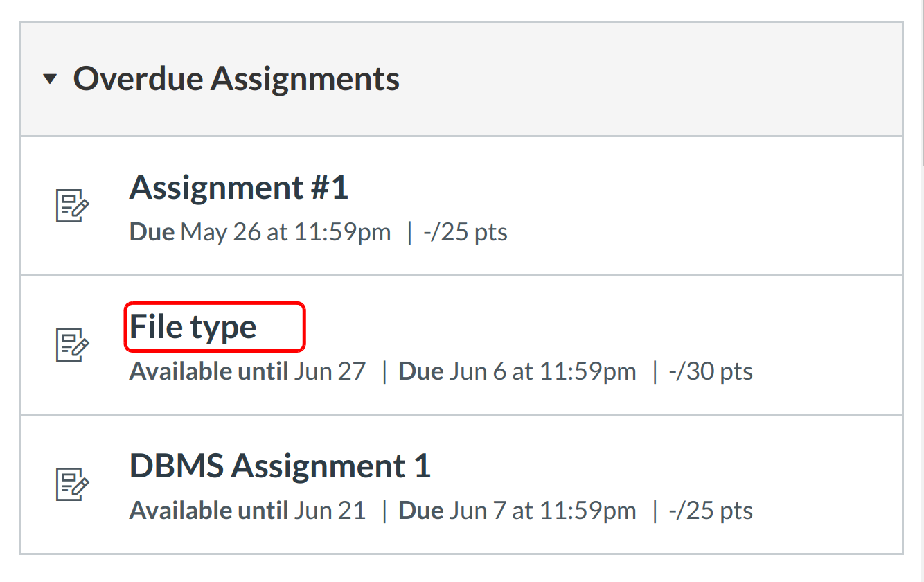924x582 pixels.
Task: Click DBMS Assignment 1's -/25 pts score
Action: click(x=711, y=511)
